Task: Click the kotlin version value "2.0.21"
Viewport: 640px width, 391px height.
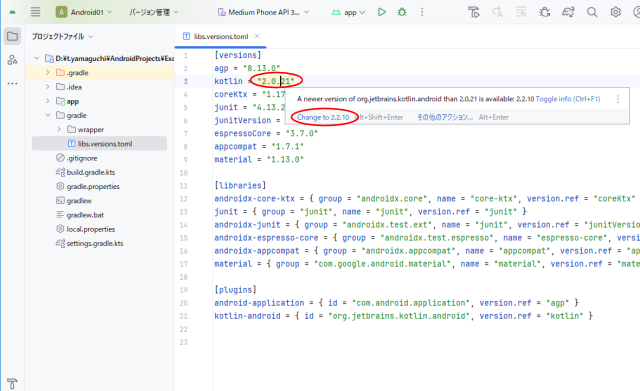Action: click(276, 81)
